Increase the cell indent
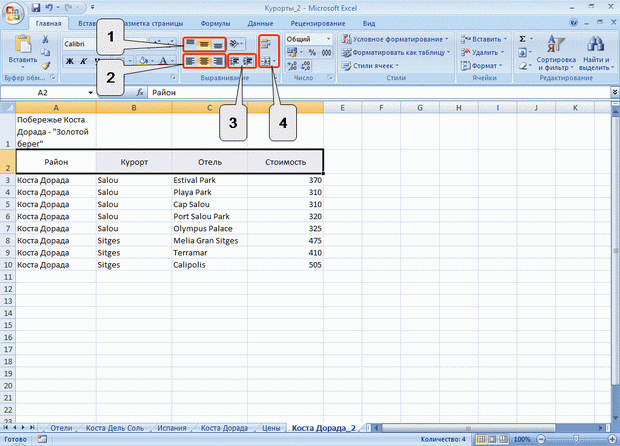This screenshot has height=446, width=620. [248, 61]
